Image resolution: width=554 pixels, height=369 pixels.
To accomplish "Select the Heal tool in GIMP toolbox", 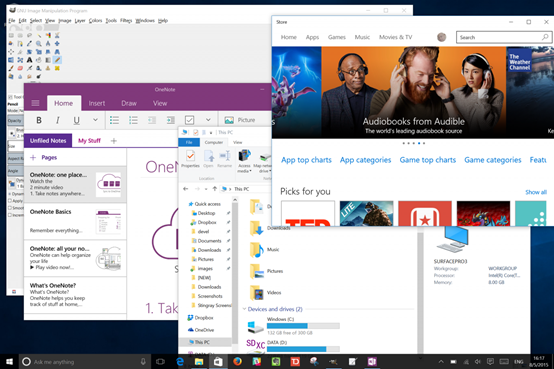I will click(57, 68).
